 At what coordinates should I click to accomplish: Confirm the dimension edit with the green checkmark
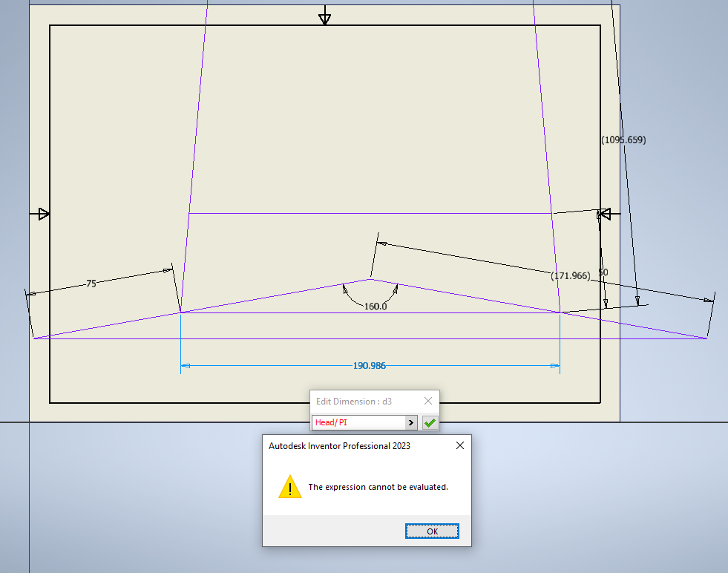[x=429, y=422]
